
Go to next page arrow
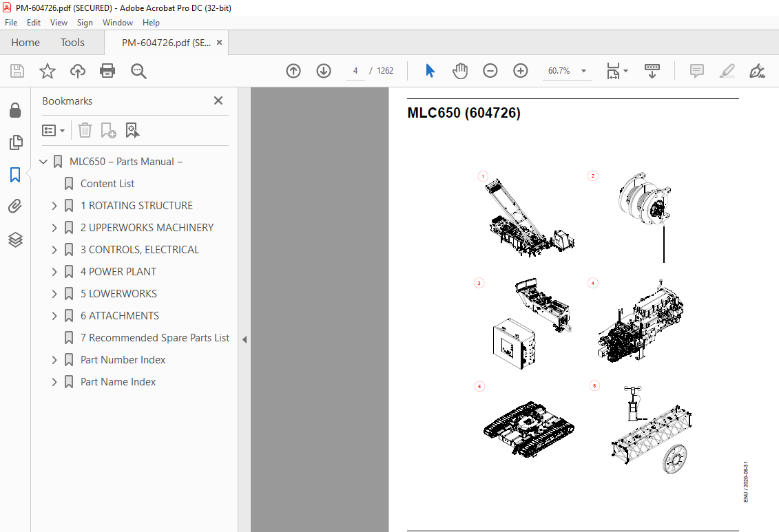point(324,71)
